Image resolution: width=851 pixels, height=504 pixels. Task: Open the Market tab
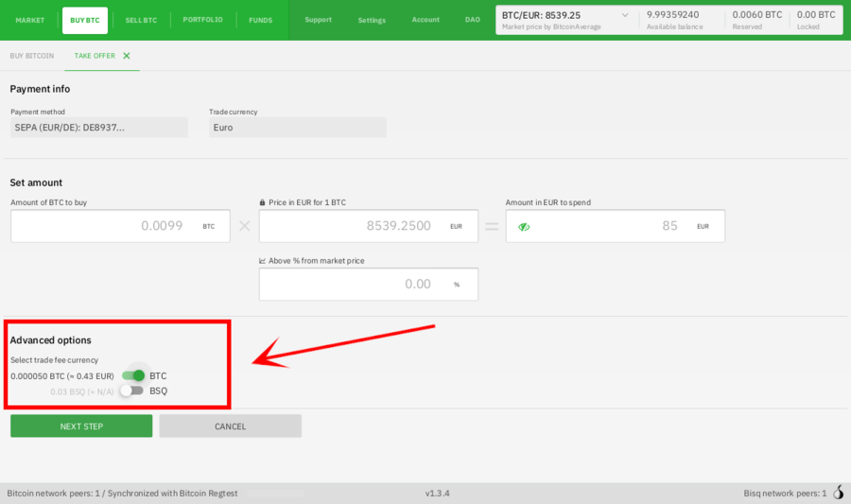click(x=30, y=20)
